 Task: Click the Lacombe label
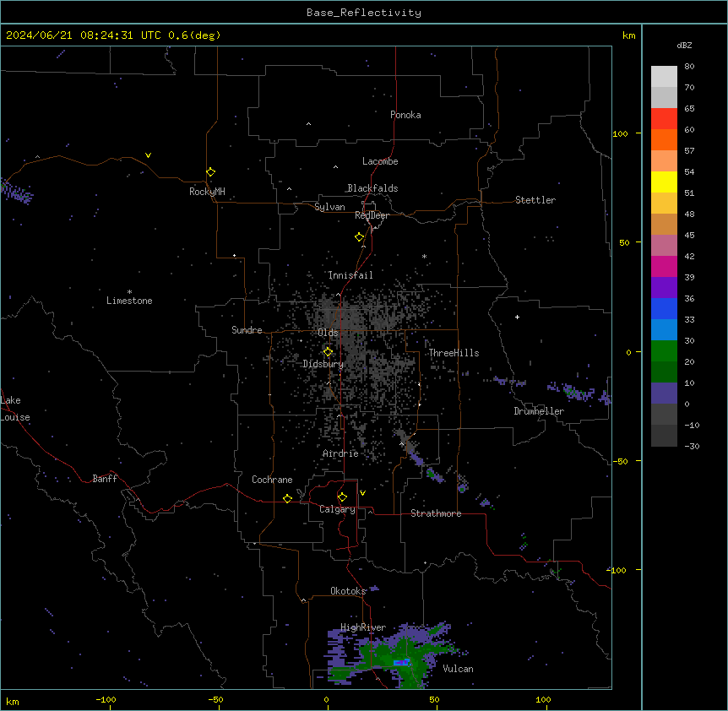coord(380,161)
